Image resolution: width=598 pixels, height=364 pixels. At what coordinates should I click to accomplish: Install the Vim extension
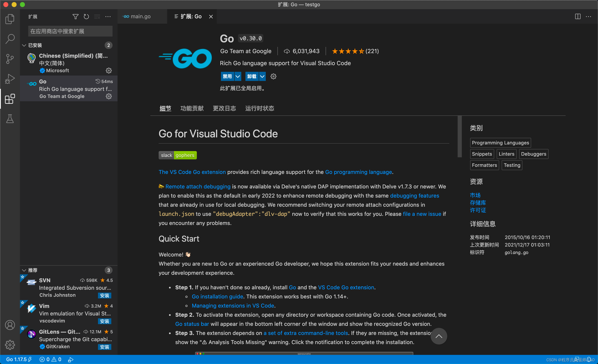[x=105, y=321]
